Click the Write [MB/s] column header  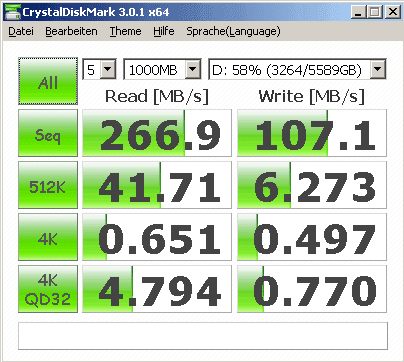point(312,96)
